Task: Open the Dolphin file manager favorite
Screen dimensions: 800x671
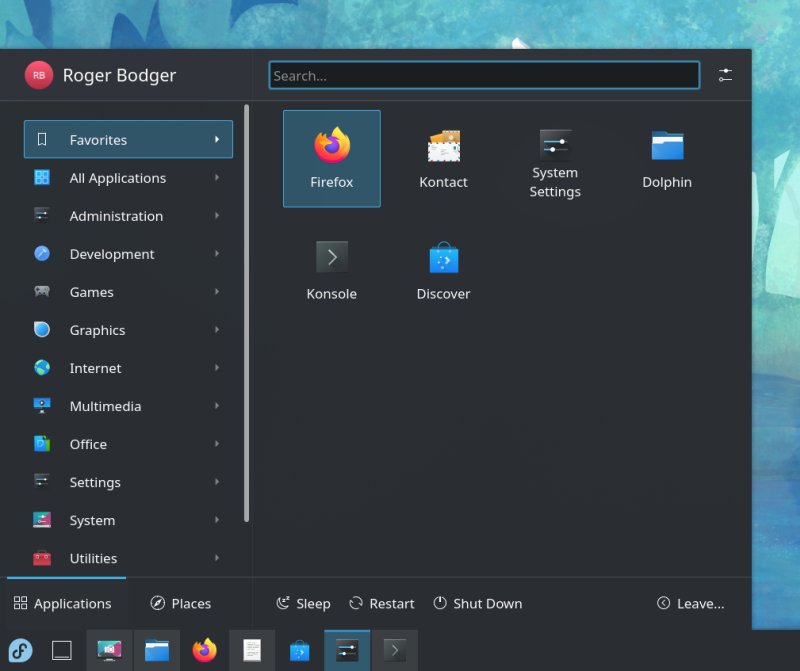Action: tap(666, 155)
